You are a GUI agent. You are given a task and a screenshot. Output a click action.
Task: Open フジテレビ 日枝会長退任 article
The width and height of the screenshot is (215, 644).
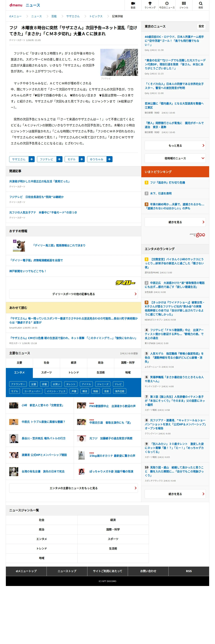point(36,197)
